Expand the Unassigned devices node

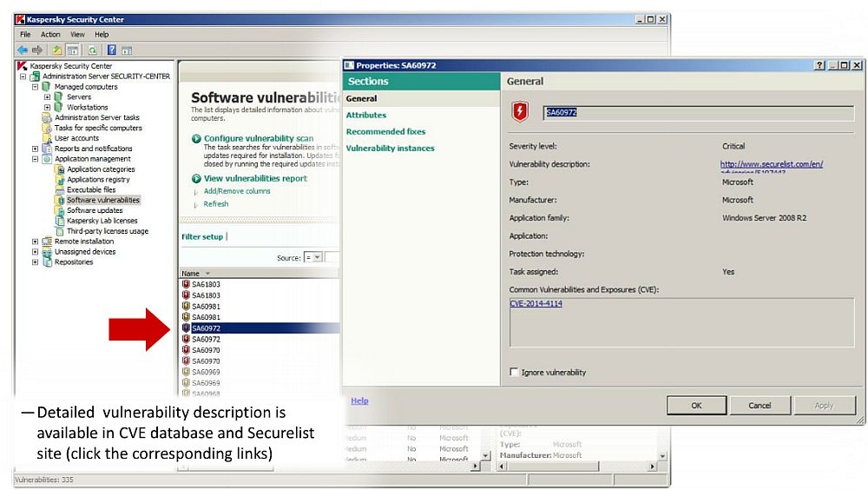pyautogui.click(x=35, y=252)
